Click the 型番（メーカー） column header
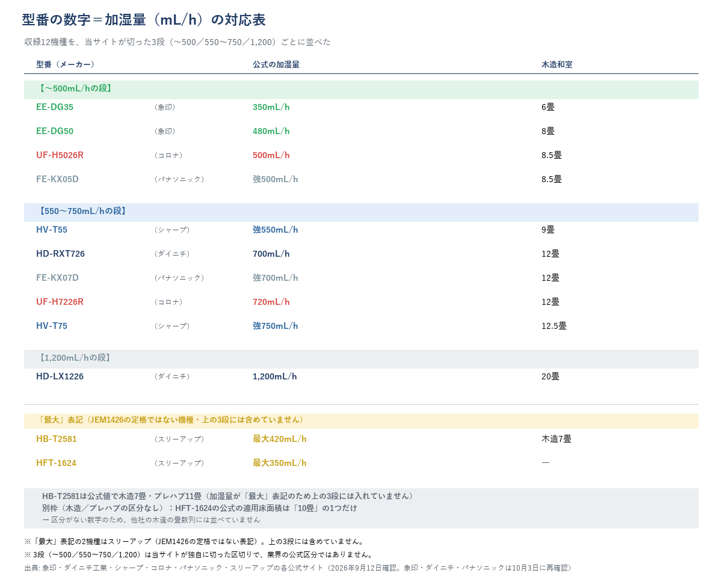The height and width of the screenshot is (588, 722). click(66, 64)
